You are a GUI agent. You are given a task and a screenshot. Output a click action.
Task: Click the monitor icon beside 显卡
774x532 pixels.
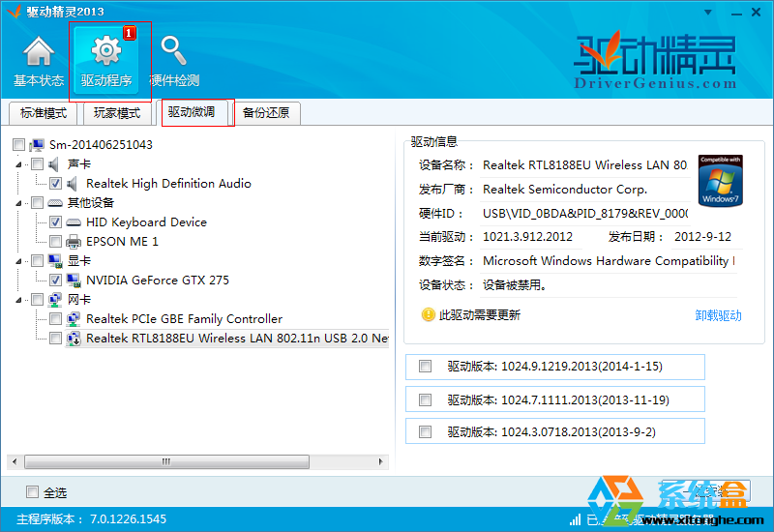55,260
